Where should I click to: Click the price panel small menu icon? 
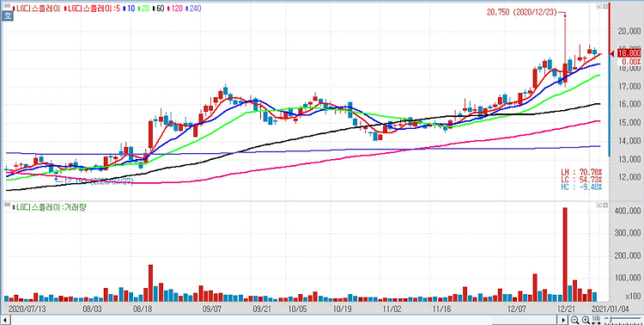point(7,7)
